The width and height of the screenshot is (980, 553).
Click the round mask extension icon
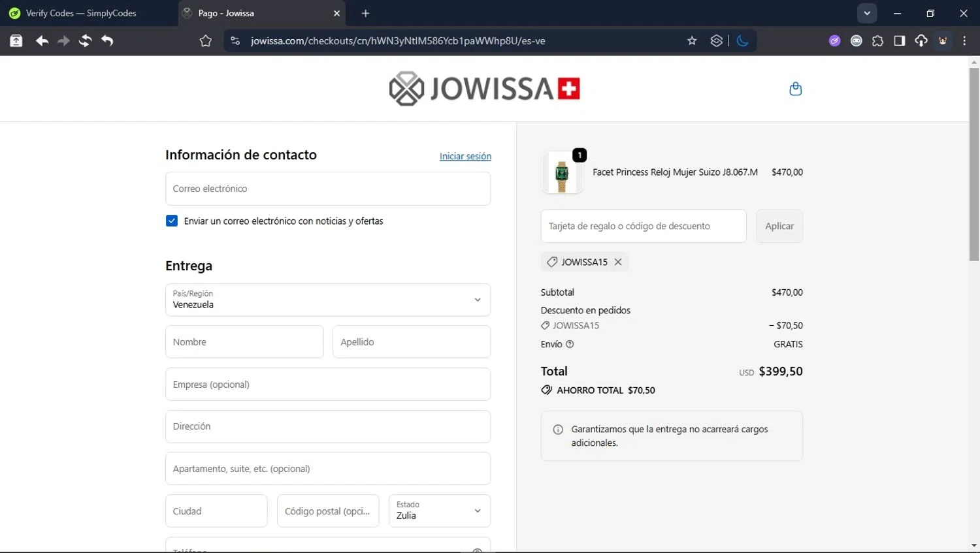point(856,40)
